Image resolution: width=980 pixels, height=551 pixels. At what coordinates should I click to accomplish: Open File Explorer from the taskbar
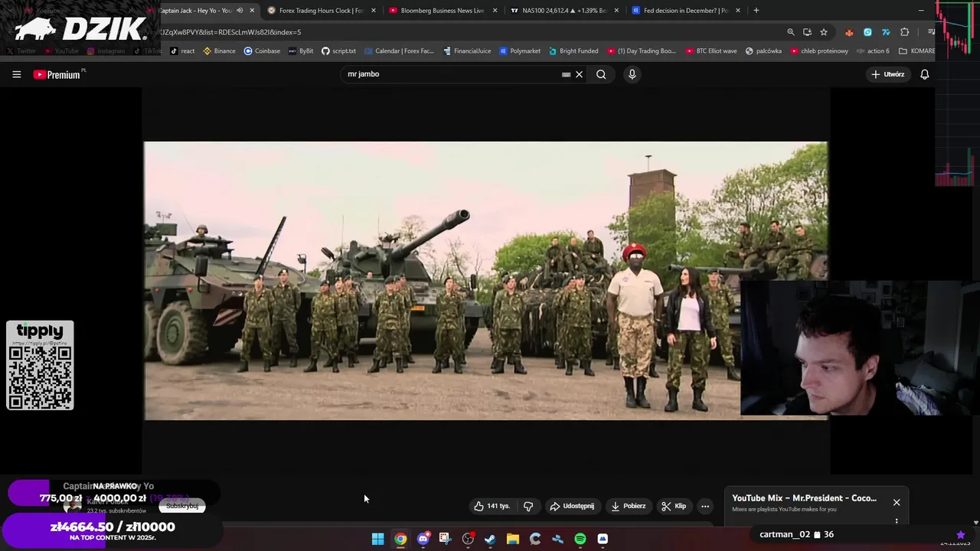(x=512, y=539)
